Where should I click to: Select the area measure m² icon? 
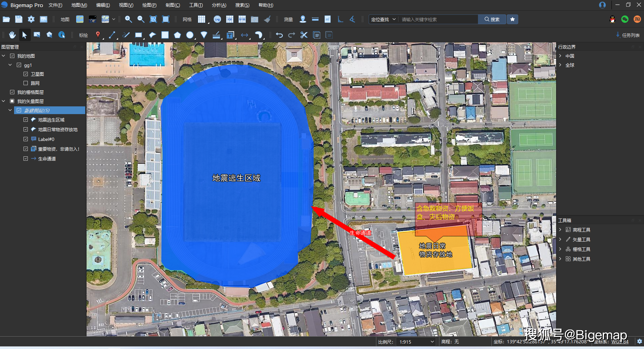coord(327,19)
